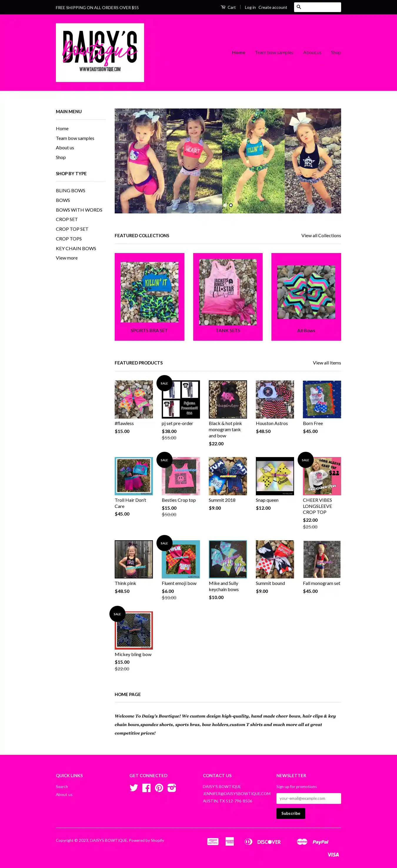Screen dimensions: 397x868
Task: Open About us in top navigation
Action: (x=312, y=53)
